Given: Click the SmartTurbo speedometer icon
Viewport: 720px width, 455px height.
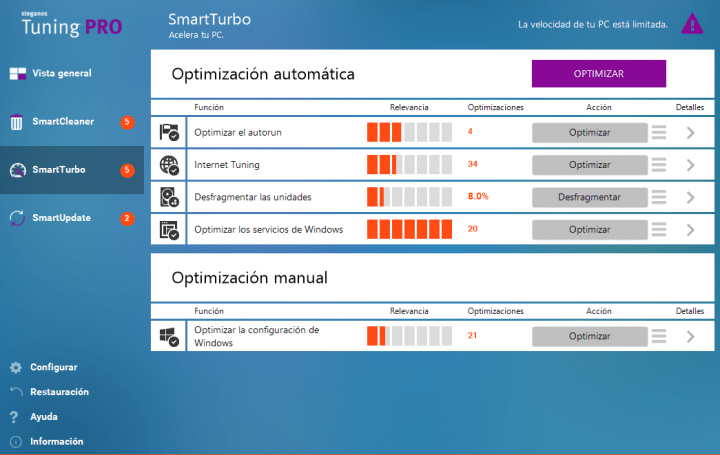Looking at the screenshot, I should pyautogui.click(x=18, y=170).
